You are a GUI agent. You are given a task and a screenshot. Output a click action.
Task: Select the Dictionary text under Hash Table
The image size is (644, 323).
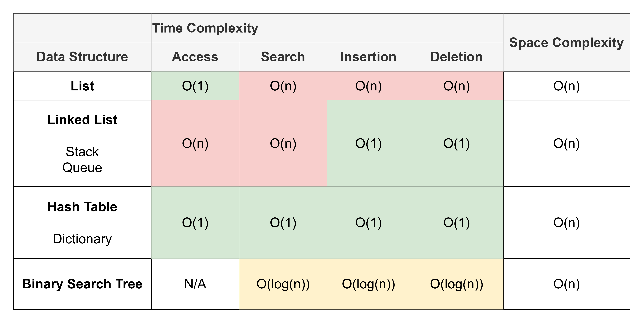click(x=82, y=239)
